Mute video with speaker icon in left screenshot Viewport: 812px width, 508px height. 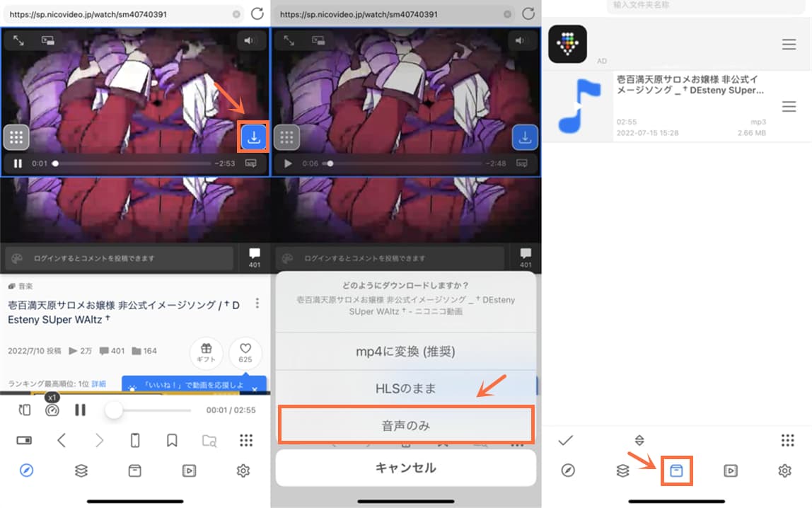tap(249, 40)
